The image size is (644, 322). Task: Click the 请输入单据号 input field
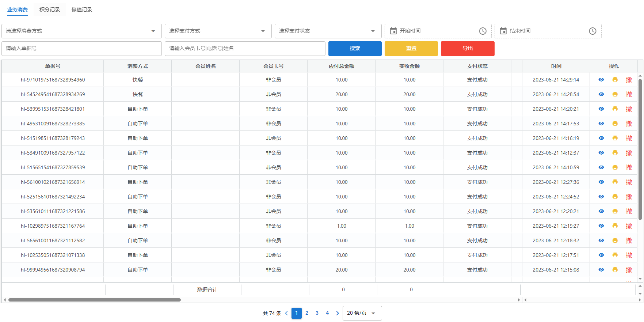tap(81, 49)
